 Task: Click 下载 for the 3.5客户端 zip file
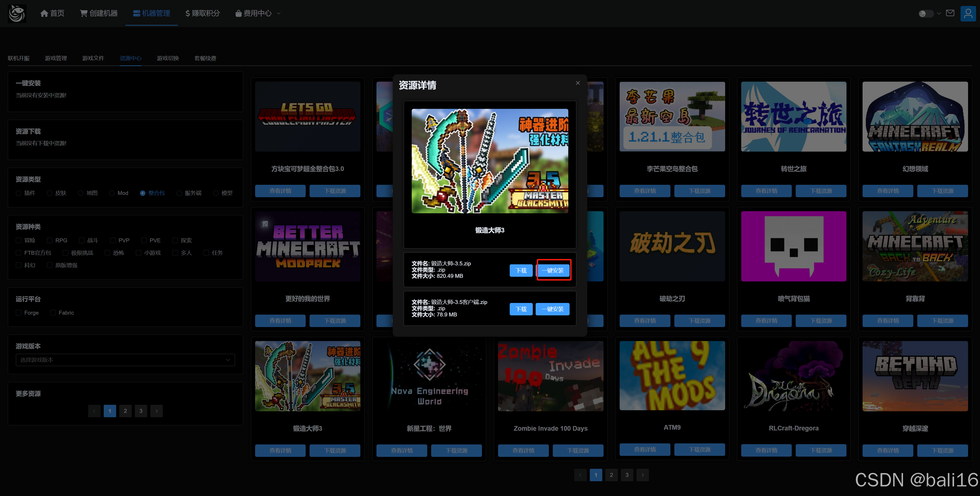[521, 309]
